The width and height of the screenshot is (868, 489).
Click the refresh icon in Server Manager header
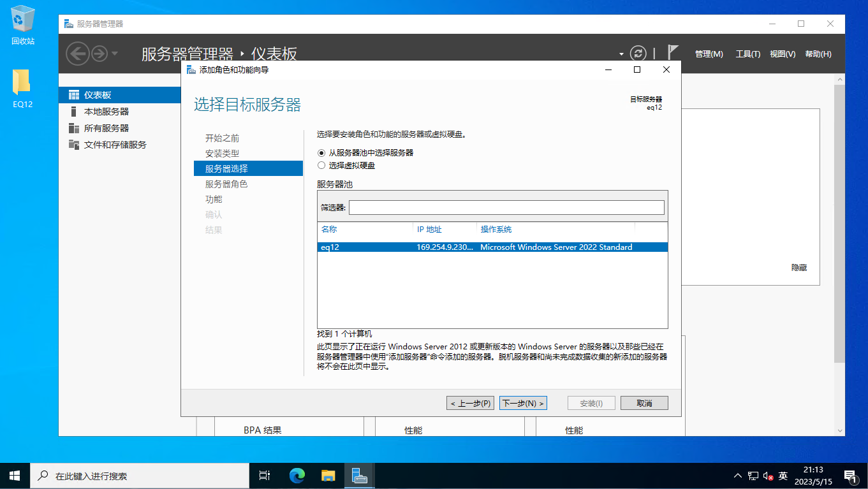click(637, 54)
